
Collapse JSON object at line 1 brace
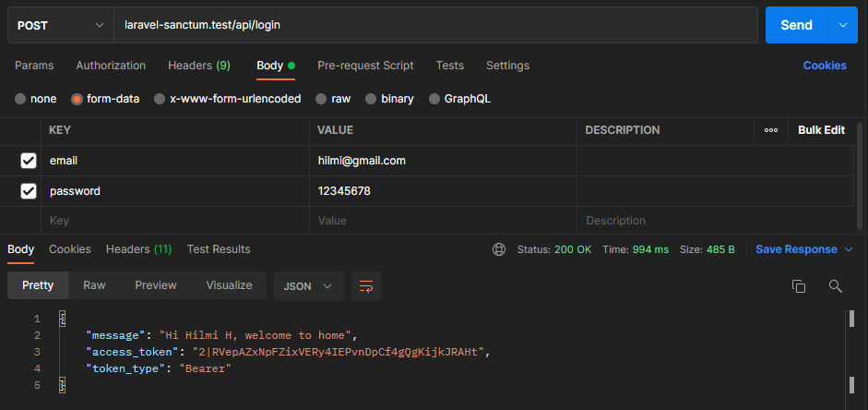pyautogui.click(x=63, y=319)
